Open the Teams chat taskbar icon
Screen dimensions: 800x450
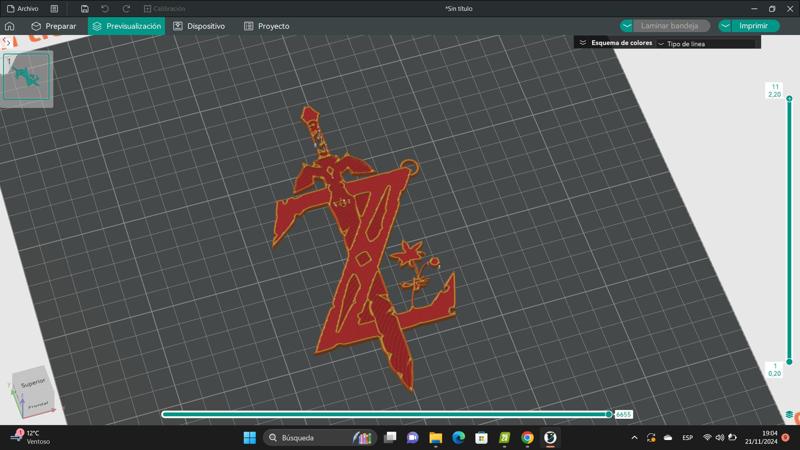point(412,437)
